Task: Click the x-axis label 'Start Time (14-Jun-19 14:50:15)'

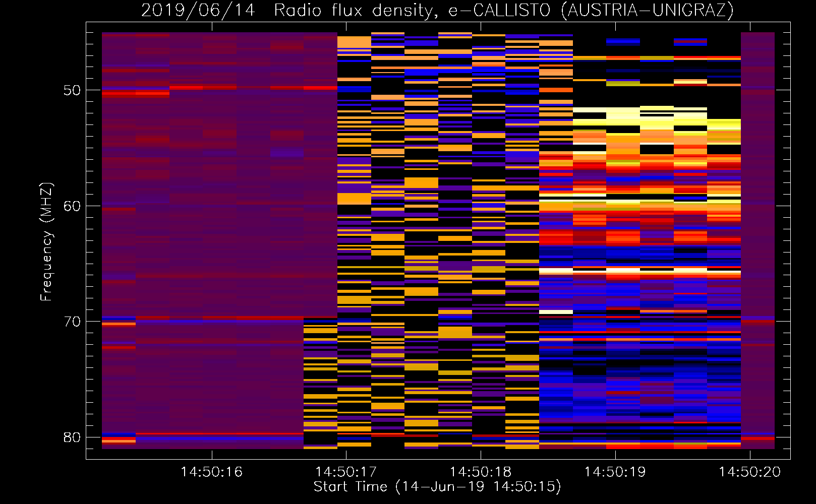Action: [x=437, y=487]
